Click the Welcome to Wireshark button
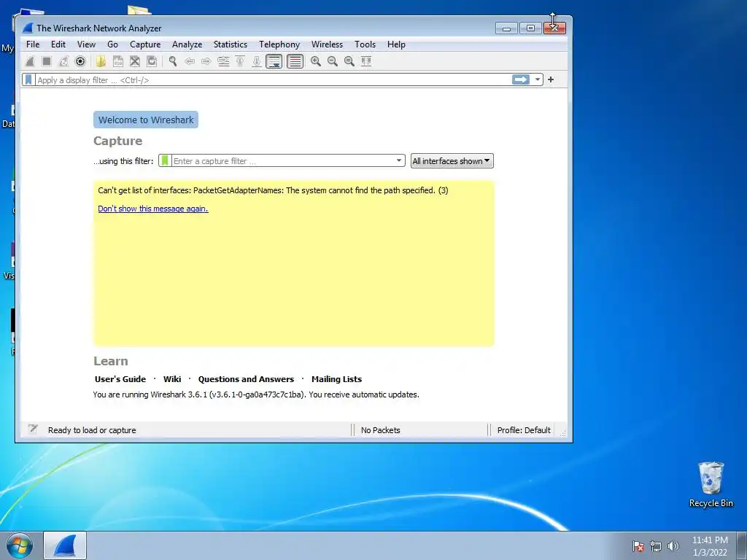The image size is (747, 560). point(146,120)
